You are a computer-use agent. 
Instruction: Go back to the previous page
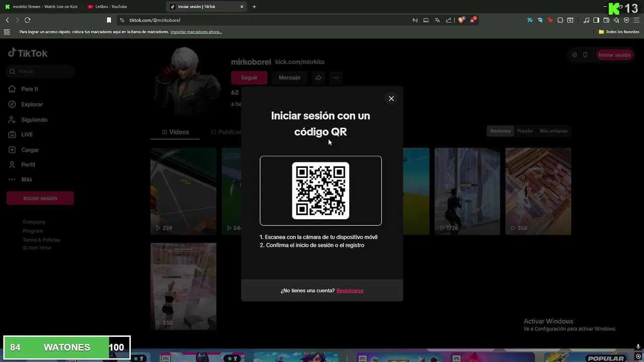tap(7, 20)
